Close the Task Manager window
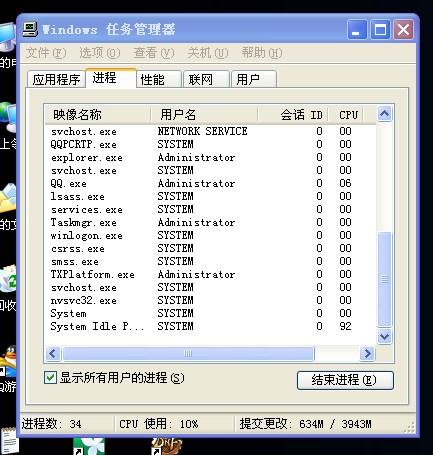 pyautogui.click(x=404, y=30)
